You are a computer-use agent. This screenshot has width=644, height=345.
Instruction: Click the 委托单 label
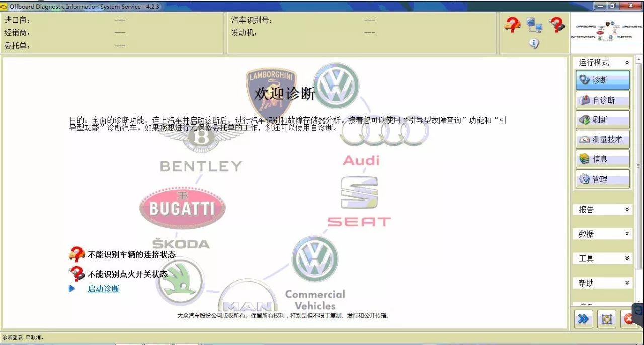(17, 46)
